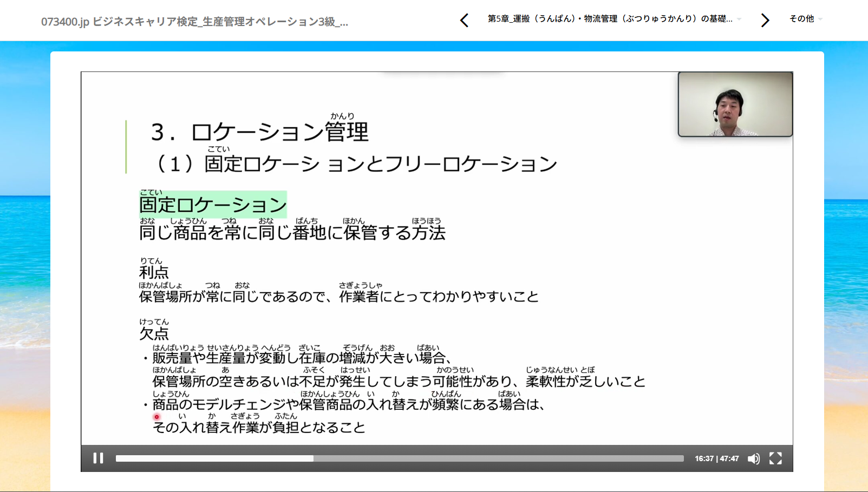Click the presenter webcam video thumbnail

pyautogui.click(x=734, y=104)
